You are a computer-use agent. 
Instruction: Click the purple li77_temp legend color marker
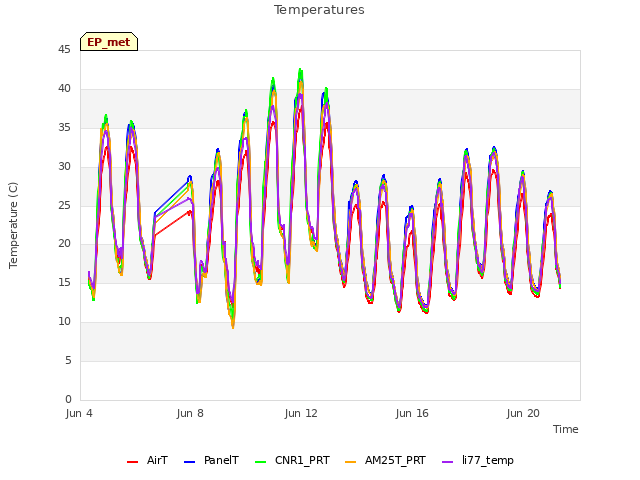tap(448, 462)
